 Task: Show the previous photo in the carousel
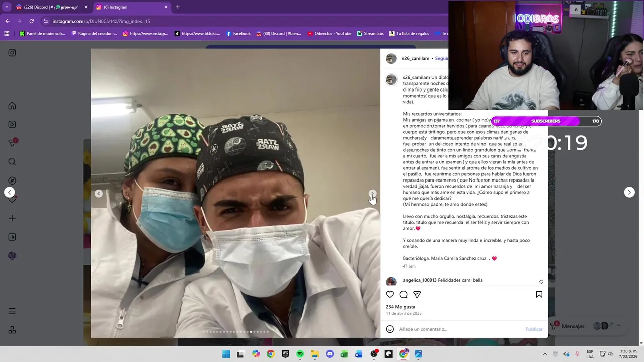click(99, 194)
